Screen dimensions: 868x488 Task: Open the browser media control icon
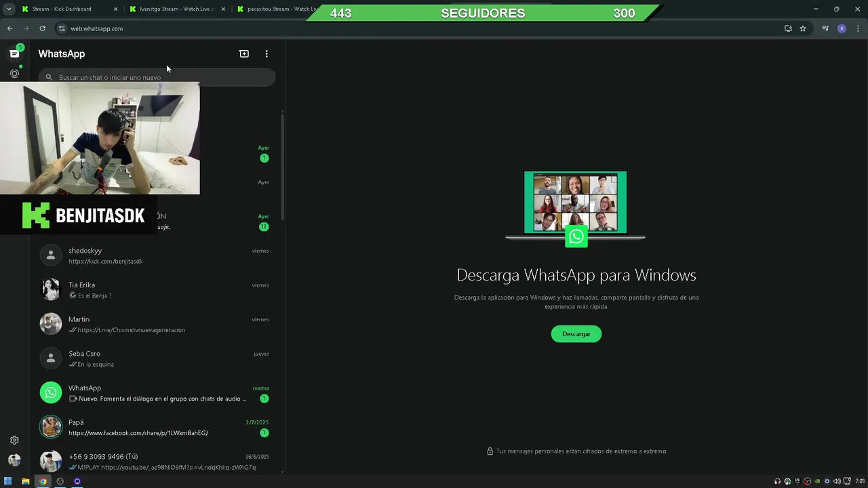pyautogui.click(x=825, y=28)
